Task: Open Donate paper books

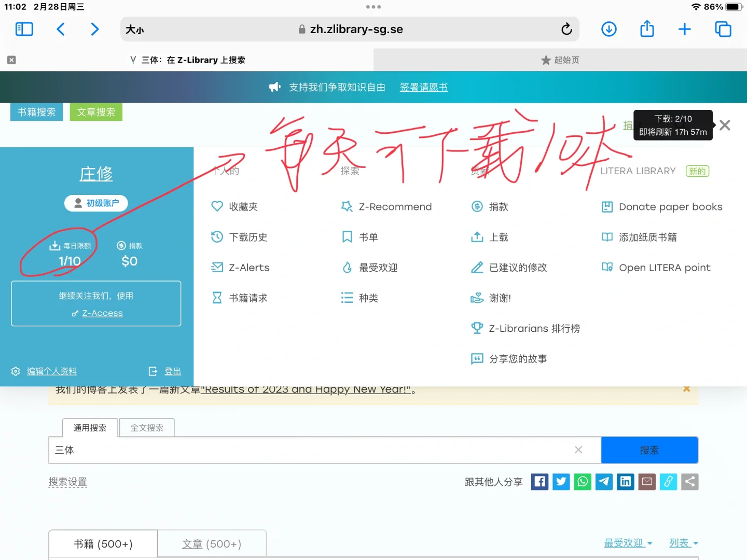Action: pyautogui.click(x=661, y=206)
